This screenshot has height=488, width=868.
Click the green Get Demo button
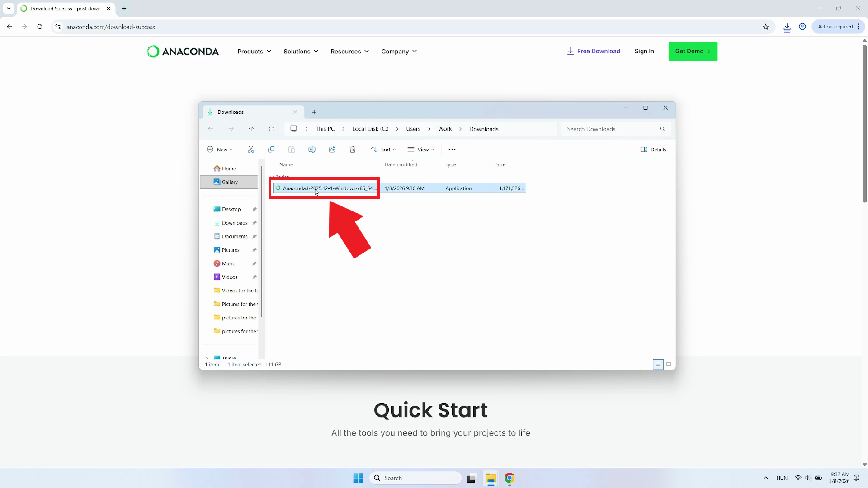[x=693, y=51]
